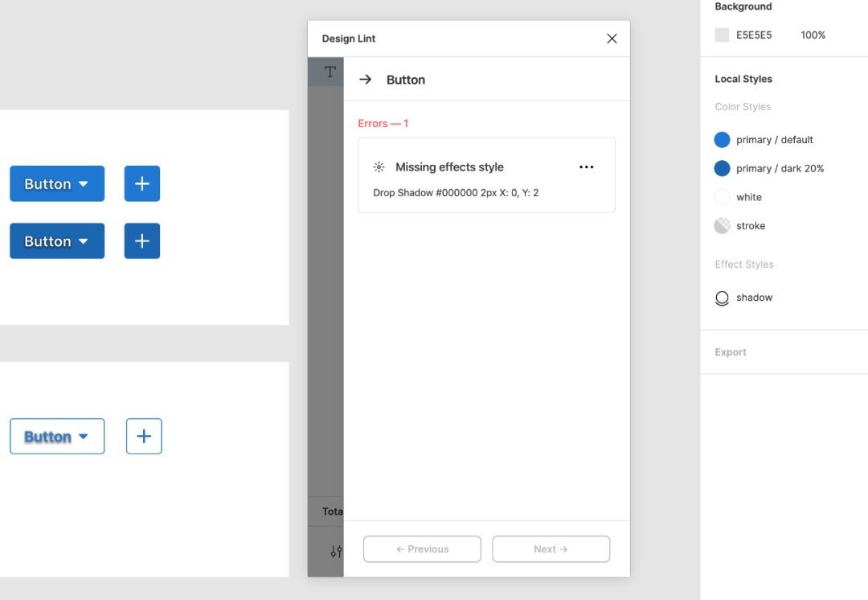868x600 pixels.
Task: Go to the Previous lint error
Action: coord(422,549)
